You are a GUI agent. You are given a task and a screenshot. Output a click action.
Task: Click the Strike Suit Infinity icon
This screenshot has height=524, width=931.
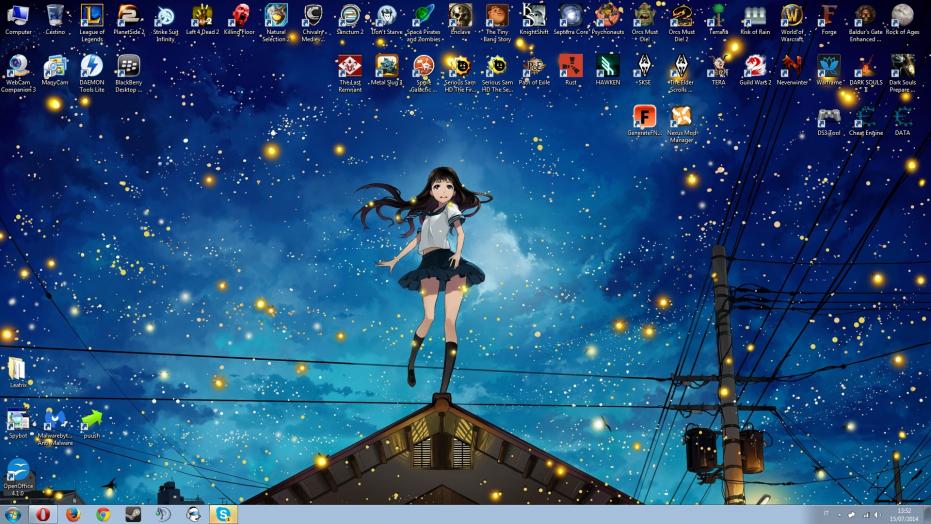tap(165, 23)
